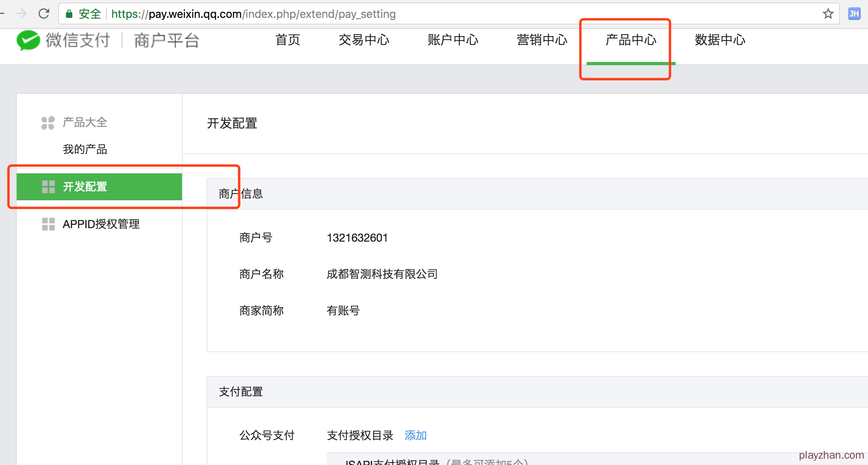Click the APPID授权管理 grid icon
The height and width of the screenshot is (465, 868).
coord(48,224)
